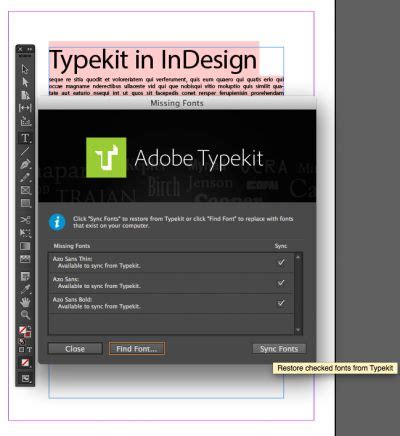This screenshot has width=400, height=436.
Task: Select the Pen tool
Action: [25, 164]
